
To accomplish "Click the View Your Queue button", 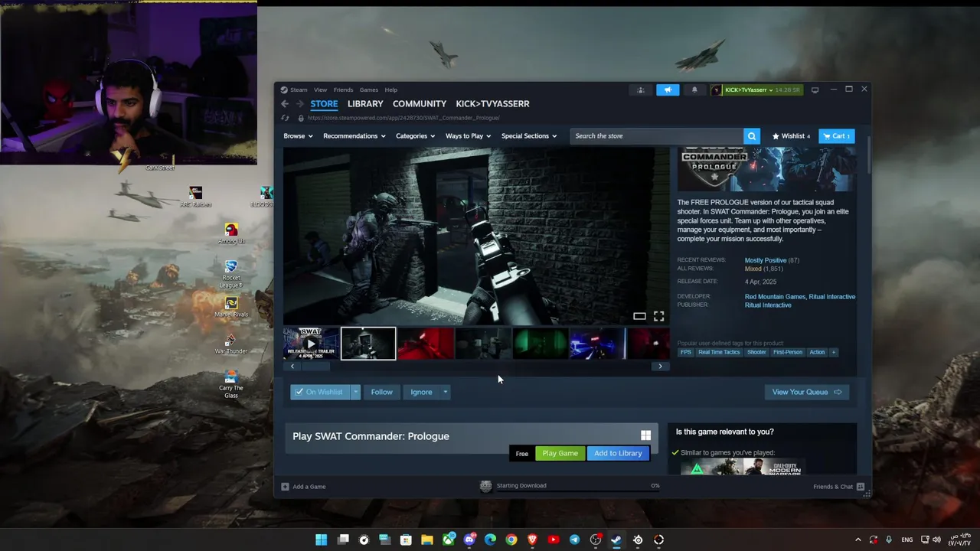I will (x=807, y=392).
